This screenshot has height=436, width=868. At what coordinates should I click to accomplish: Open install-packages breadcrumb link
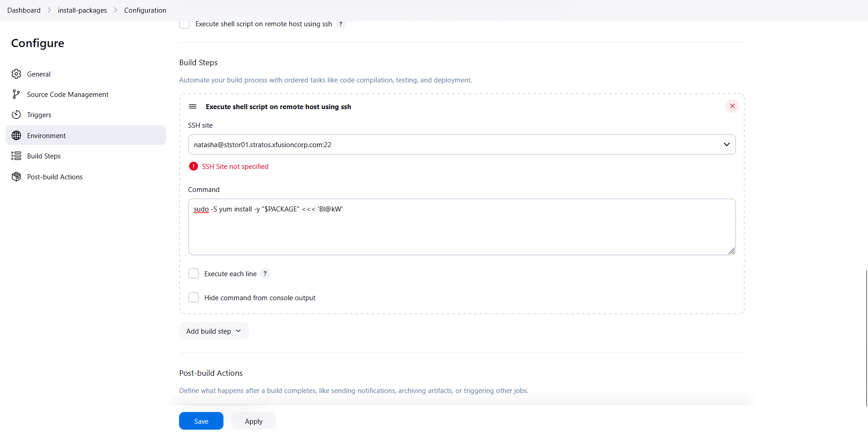click(x=82, y=10)
